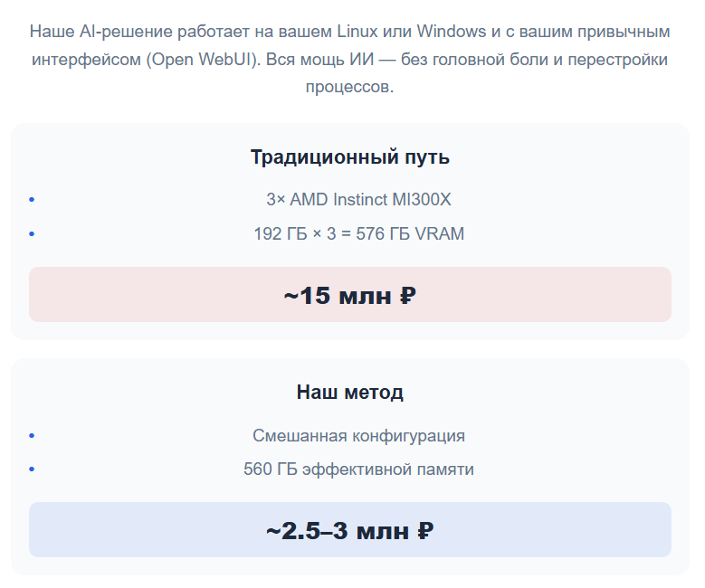The height and width of the screenshot is (588, 705).
Task: Click the '~15 млн ₽' price text
Action: point(350,296)
